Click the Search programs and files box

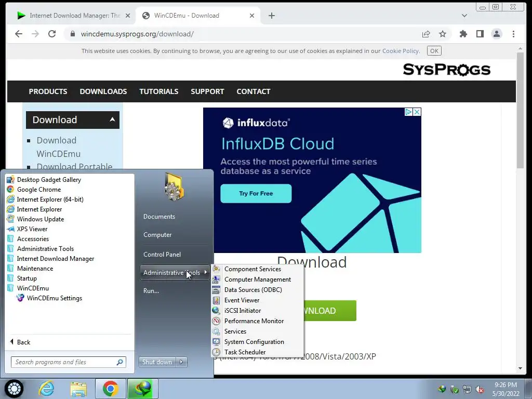pyautogui.click(x=68, y=362)
